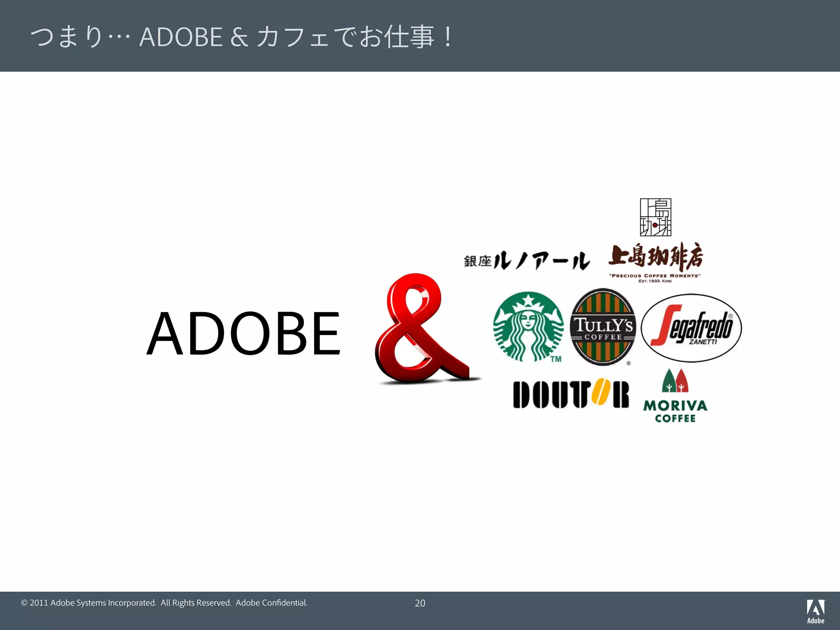Click the Moriva Coffee logo

tap(675, 396)
